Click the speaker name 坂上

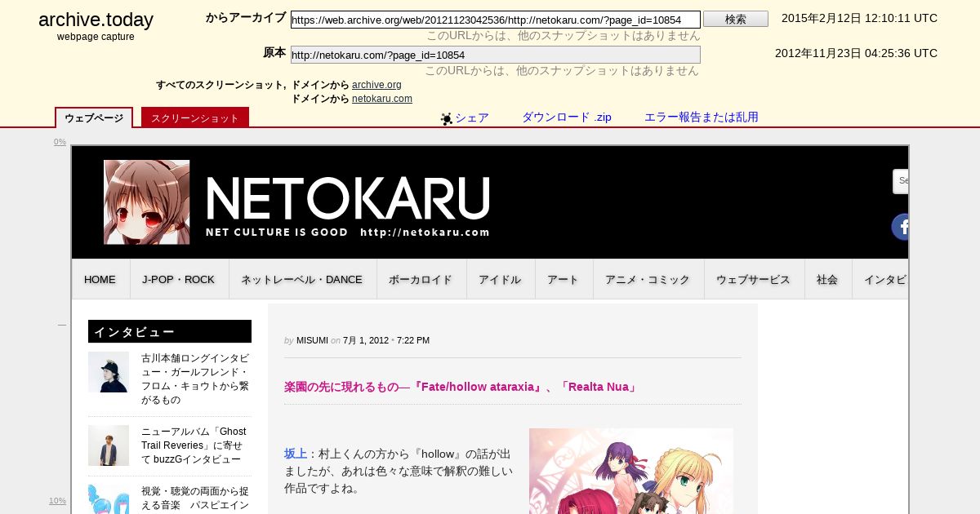coord(296,453)
